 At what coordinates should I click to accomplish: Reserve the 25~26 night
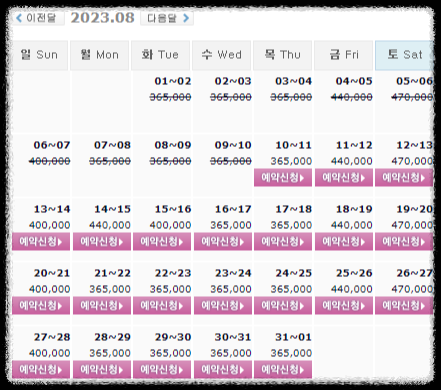[x=344, y=305]
